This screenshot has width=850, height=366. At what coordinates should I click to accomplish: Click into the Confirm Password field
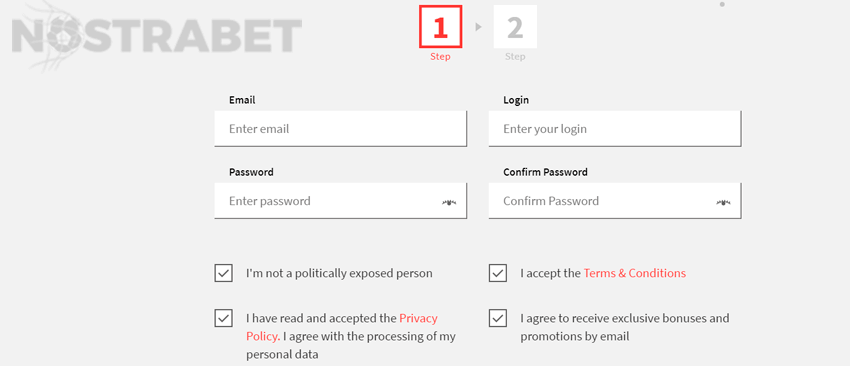[x=615, y=201]
